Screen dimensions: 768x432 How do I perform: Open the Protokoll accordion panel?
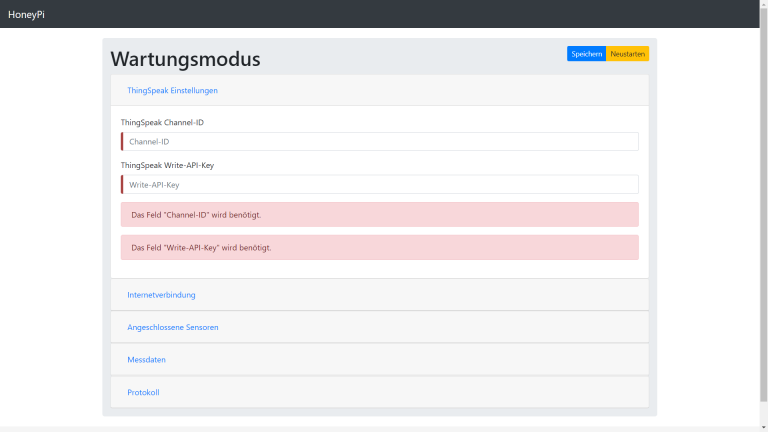tap(143, 392)
